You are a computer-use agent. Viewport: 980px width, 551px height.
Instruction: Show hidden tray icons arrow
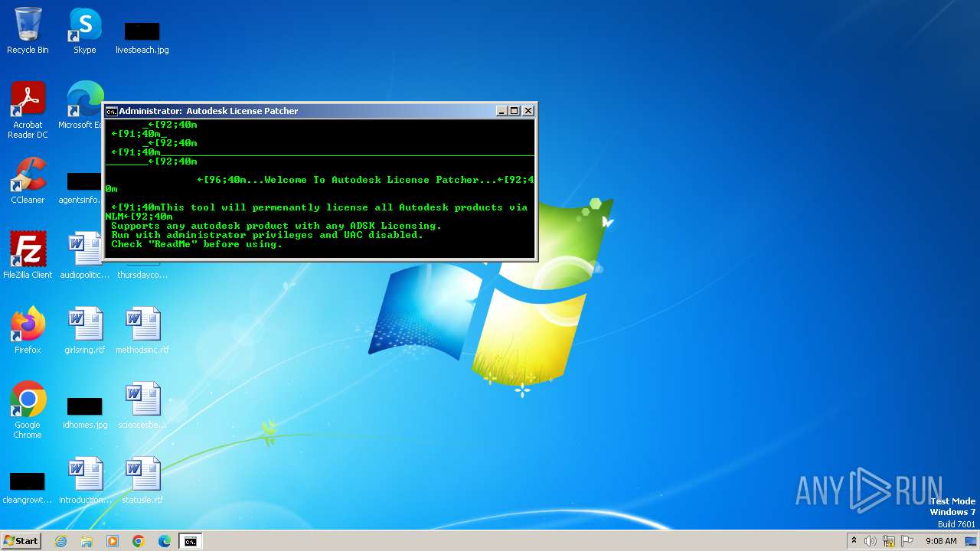point(854,541)
